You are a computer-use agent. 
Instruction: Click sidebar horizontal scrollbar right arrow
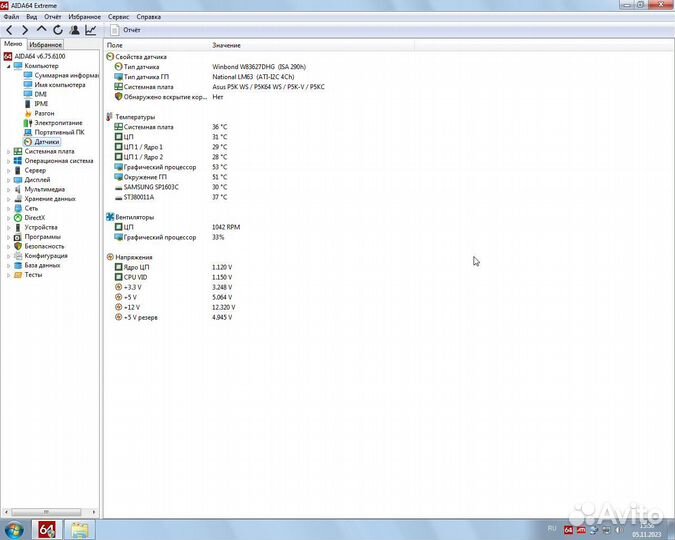(94, 512)
